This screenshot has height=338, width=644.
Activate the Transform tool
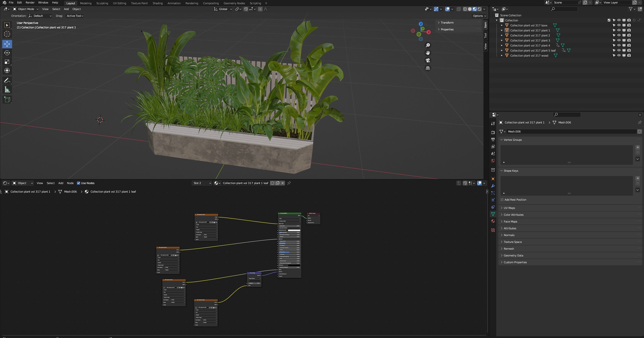(x=7, y=70)
